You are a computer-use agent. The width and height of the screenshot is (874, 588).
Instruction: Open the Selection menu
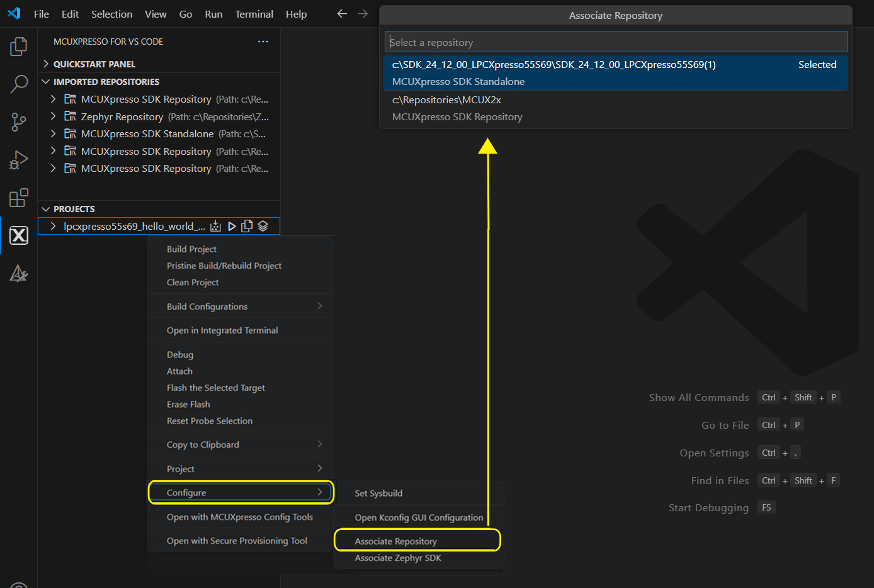click(x=111, y=14)
